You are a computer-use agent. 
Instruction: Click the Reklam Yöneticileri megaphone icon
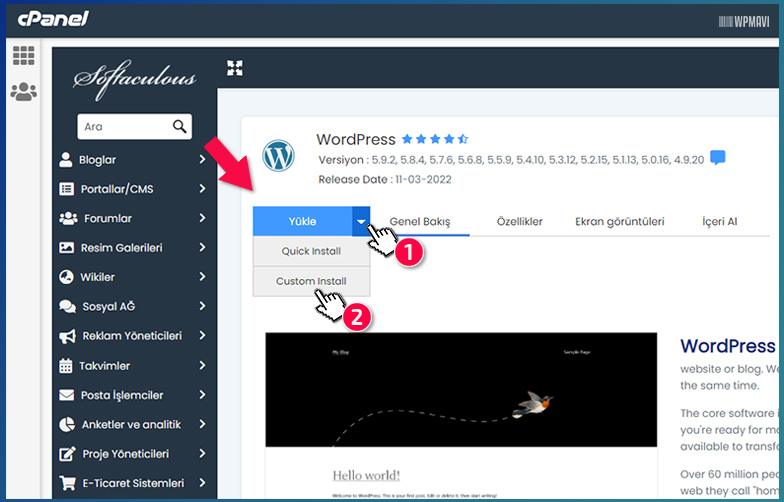click(x=68, y=336)
